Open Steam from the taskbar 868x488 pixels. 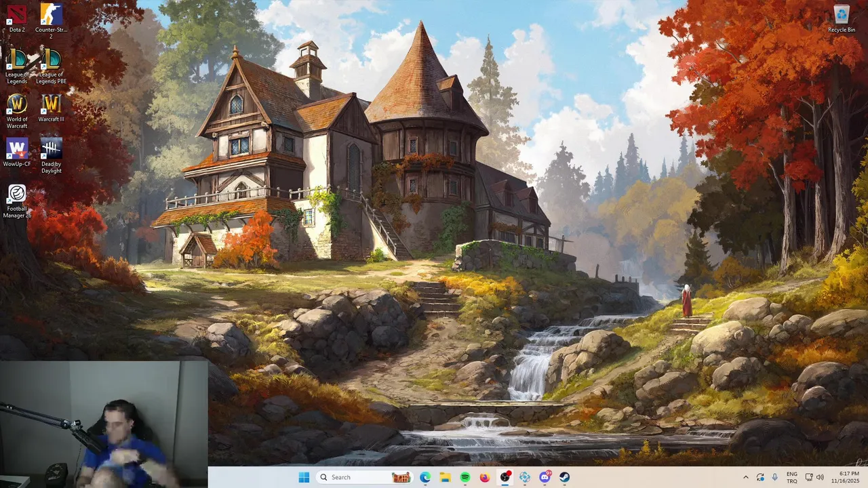coord(564,477)
